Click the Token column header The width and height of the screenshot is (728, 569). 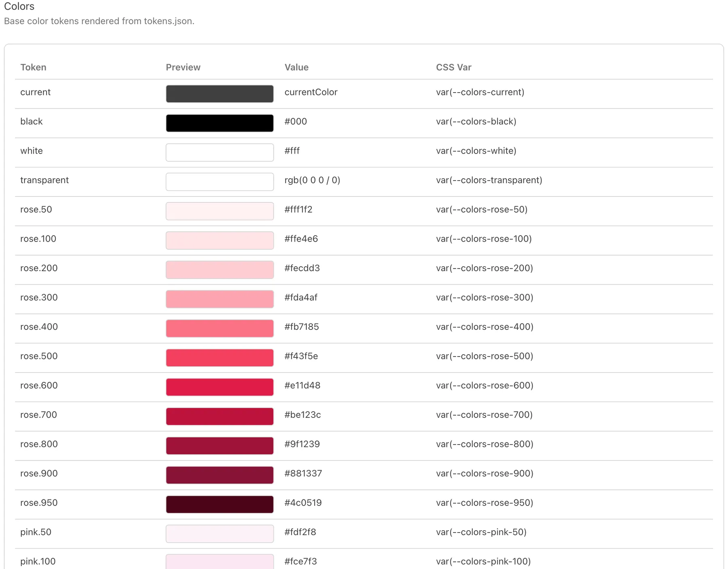33,67
